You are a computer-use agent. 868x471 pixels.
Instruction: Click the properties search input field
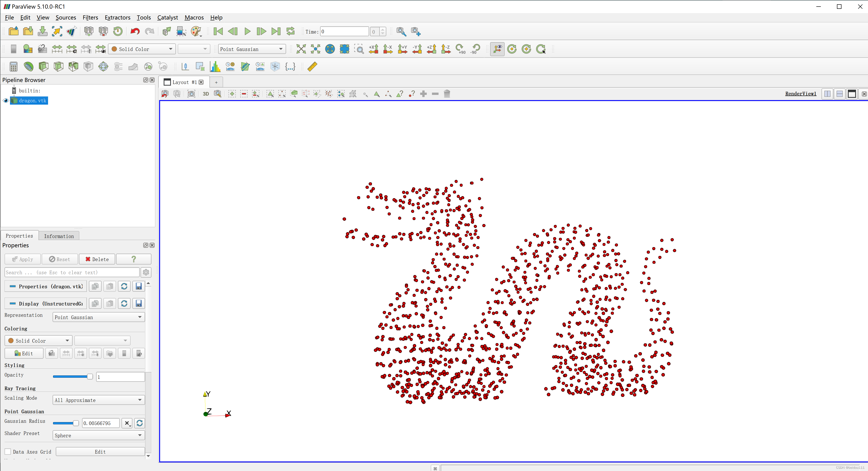point(72,272)
